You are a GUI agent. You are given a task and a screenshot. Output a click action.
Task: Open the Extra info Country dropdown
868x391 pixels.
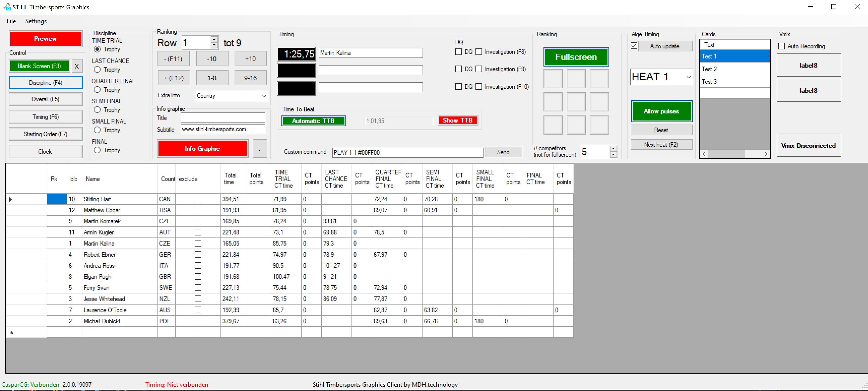(264, 96)
